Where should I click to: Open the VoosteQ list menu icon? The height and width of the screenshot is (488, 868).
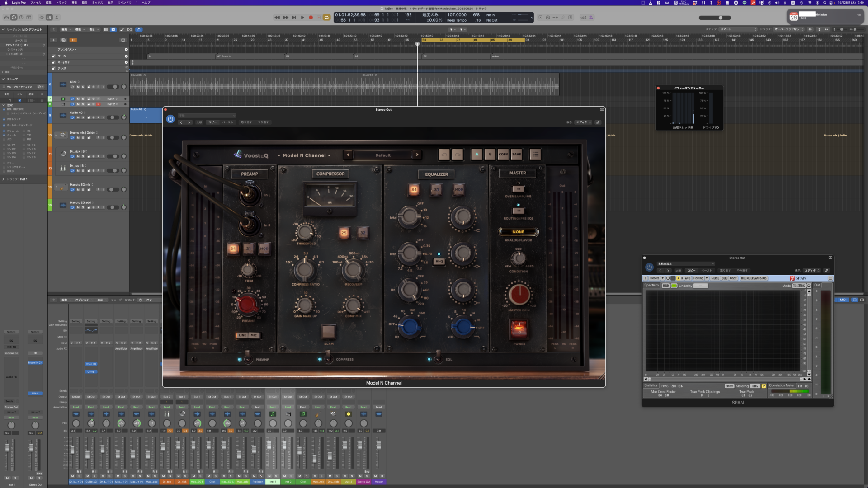[535, 154]
